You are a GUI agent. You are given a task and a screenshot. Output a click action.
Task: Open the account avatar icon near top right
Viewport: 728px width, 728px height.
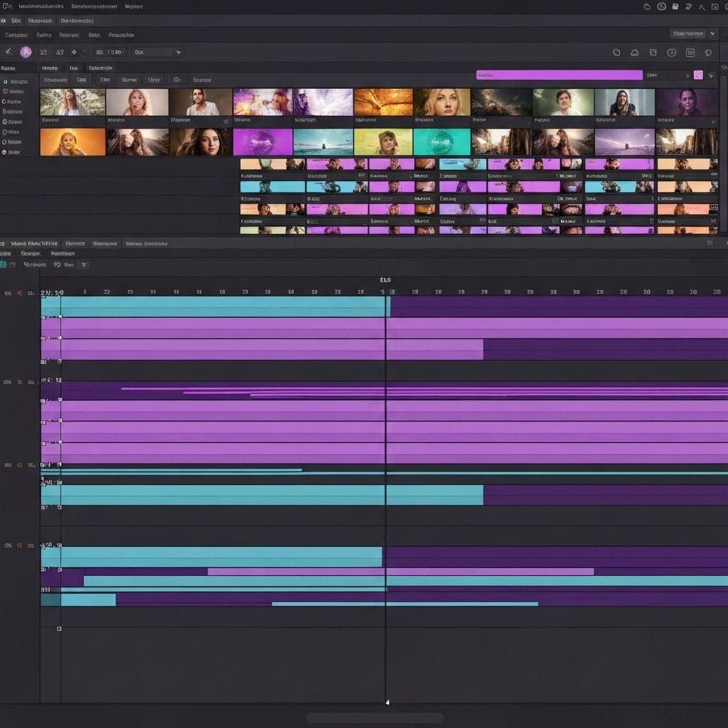coord(660,6)
